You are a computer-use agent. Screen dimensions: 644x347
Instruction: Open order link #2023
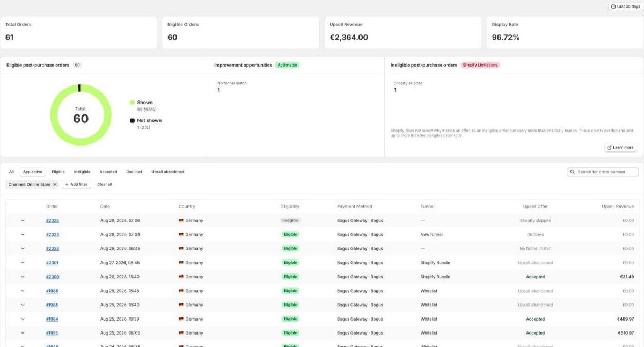tap(53, 248)
